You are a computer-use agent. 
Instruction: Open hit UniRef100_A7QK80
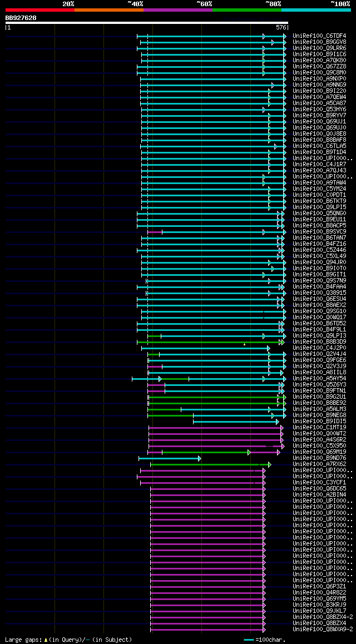(x=319, y=61)
